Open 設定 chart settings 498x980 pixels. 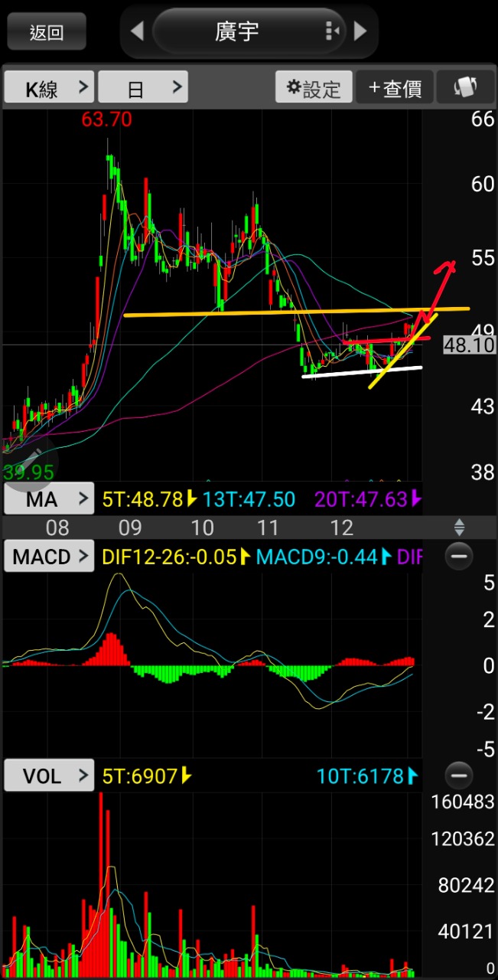pos(314,87)
